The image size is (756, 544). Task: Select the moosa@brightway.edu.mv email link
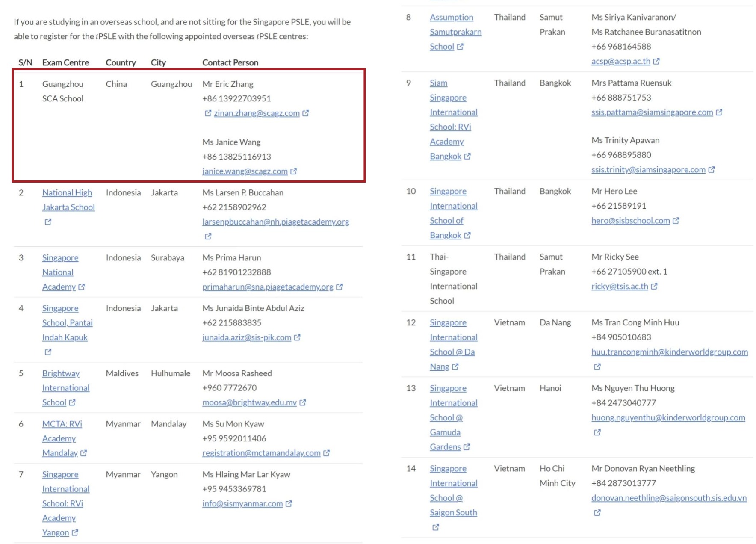(x=249, y=402)
